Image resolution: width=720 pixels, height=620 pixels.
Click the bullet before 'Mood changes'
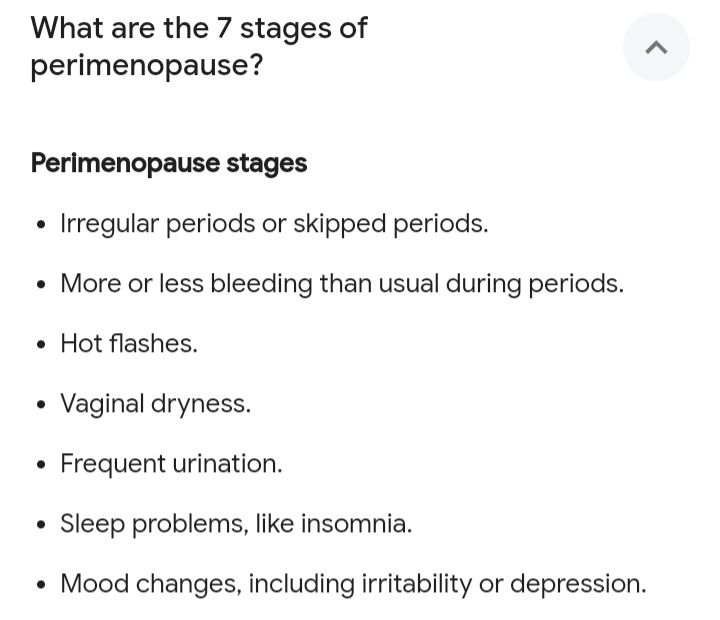click(40, 585)
